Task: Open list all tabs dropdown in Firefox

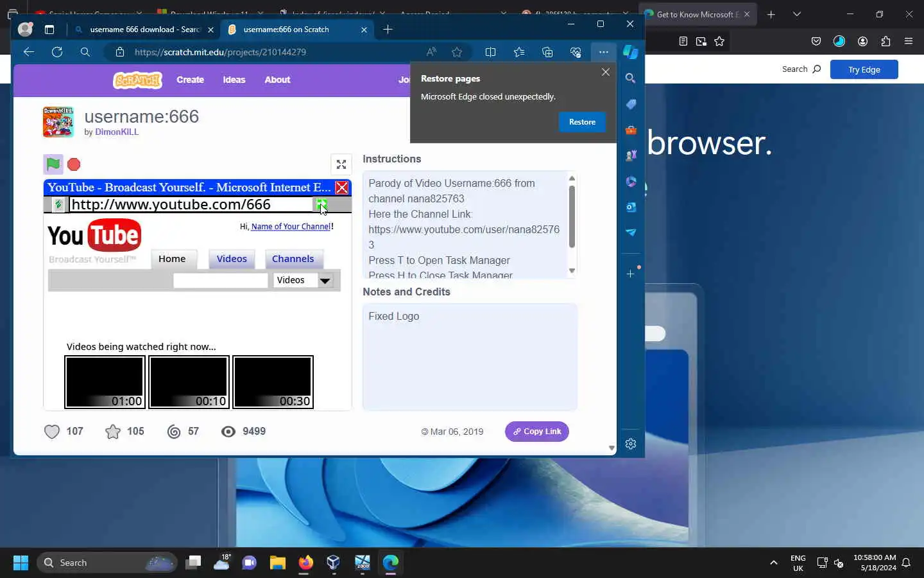Action: click(796, 14)
